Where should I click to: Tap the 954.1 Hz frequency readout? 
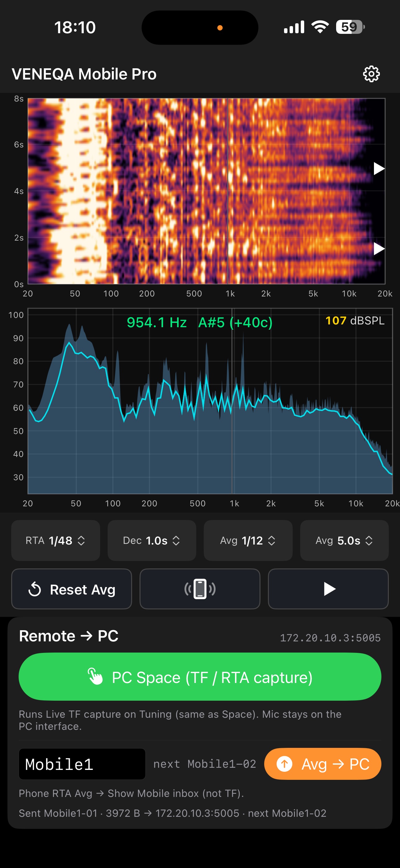pos(157,323)
